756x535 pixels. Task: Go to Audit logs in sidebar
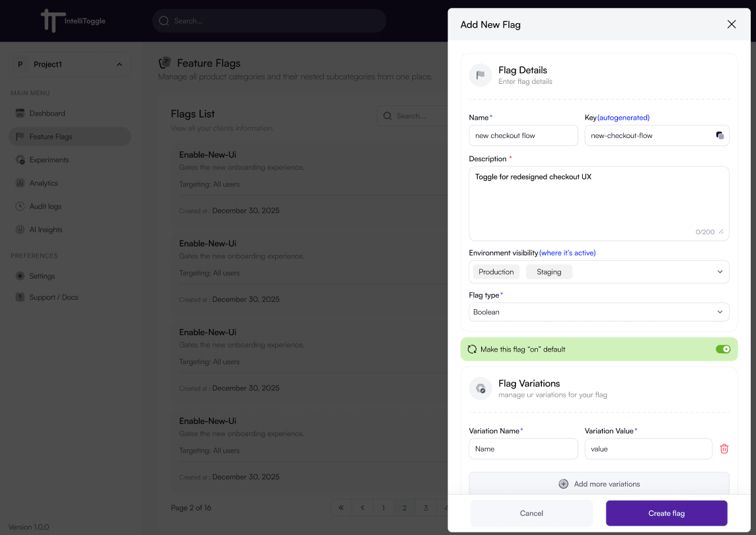pos(45,207)
